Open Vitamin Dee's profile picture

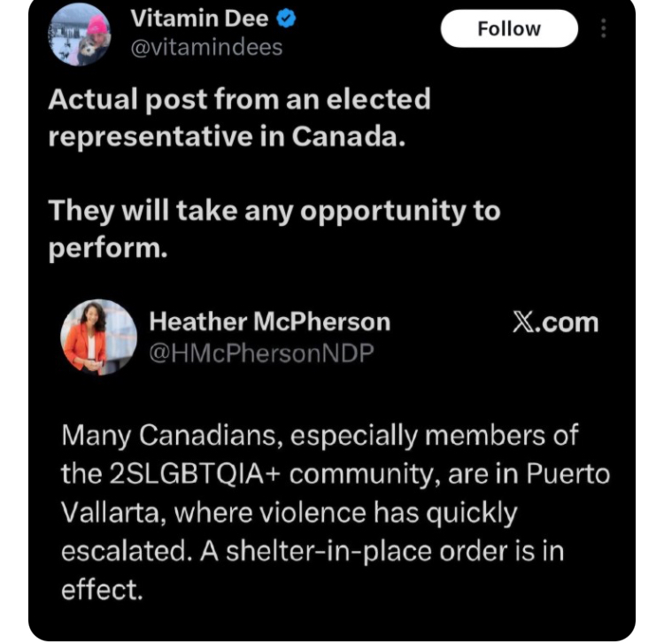point(81,35)
